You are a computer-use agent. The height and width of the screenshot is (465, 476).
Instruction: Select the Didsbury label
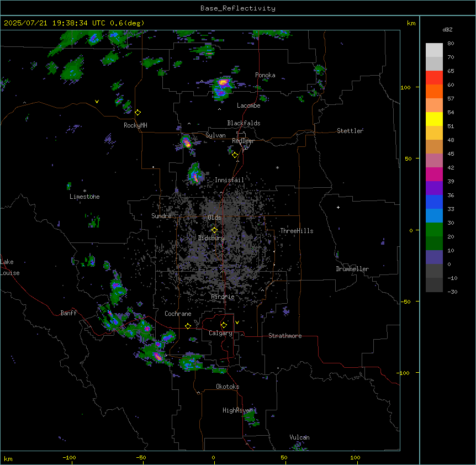pos(211,238)
